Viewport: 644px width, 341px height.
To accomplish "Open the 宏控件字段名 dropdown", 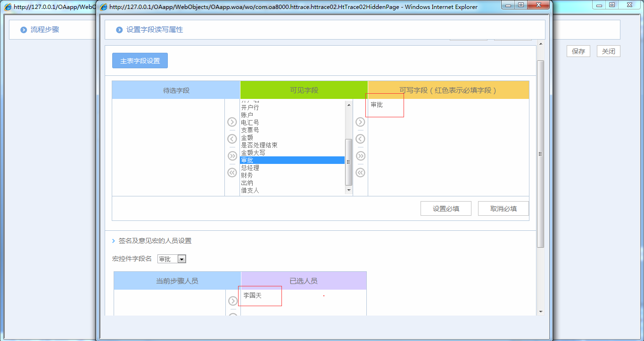I will click(x=182, y=259).
